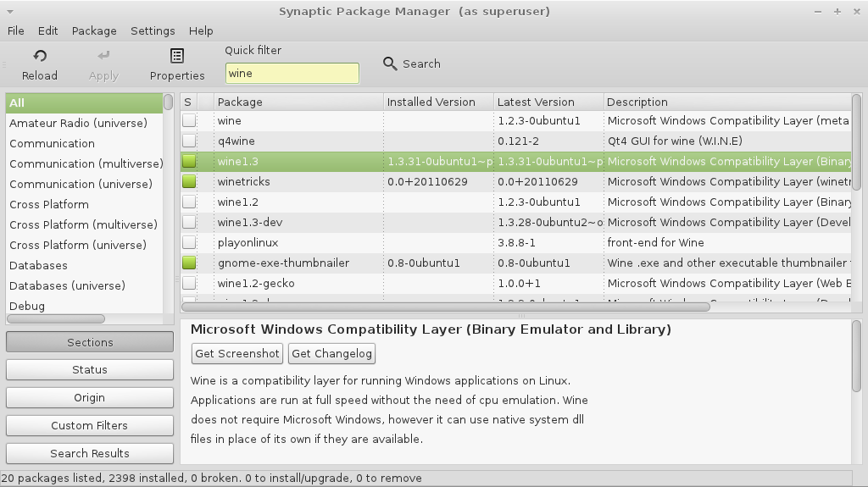Sort by Latest Version column header
This screenshot has width=868, height=487.
click(x=548, y=102)
